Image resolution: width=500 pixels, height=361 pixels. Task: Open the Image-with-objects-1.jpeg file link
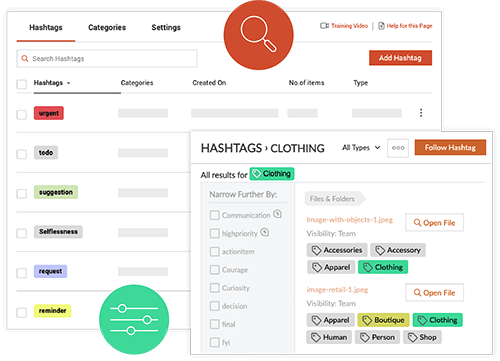pyautogui.click(x=350, y=220)
